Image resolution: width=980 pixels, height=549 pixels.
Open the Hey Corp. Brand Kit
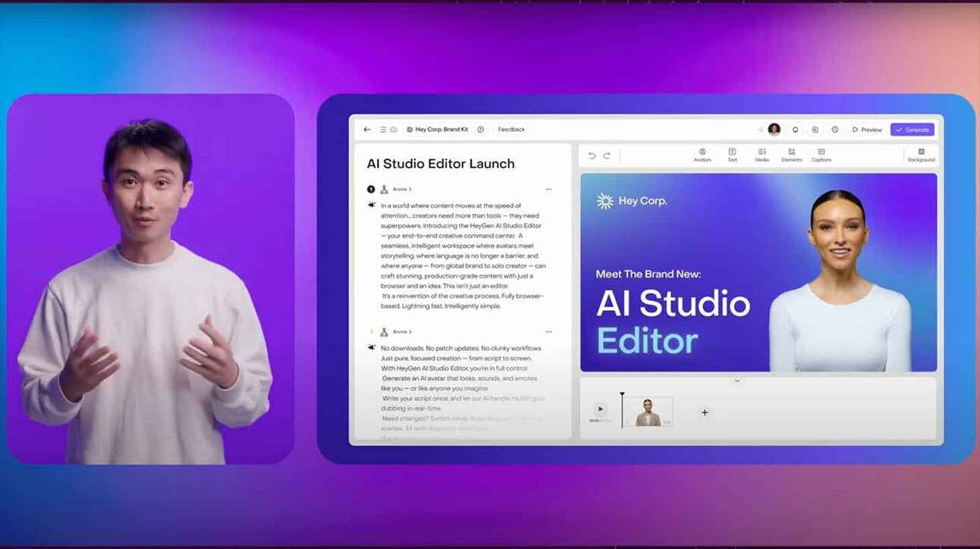coord(438,130)
